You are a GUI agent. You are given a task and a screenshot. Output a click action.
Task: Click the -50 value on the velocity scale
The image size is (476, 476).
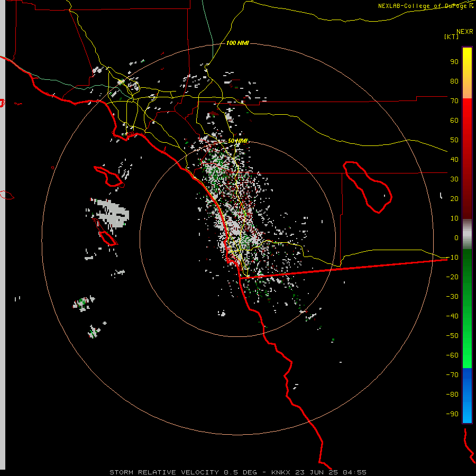pos(452,336)
